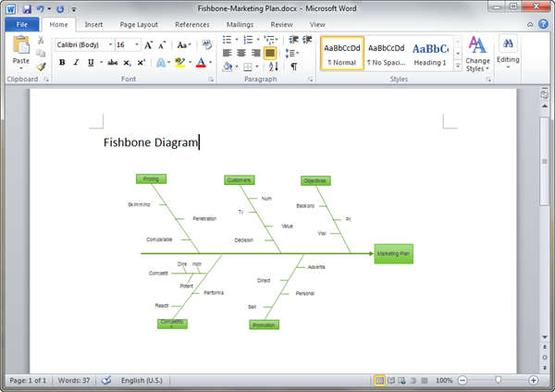
Task: Minimize the ribbon with caret icon
Action: (x=530, y=24)
